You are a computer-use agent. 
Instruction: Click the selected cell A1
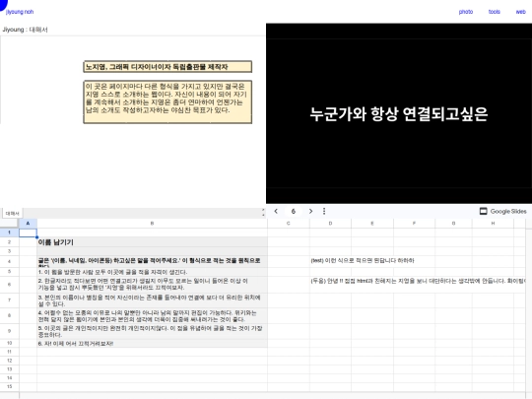(28, 233)
